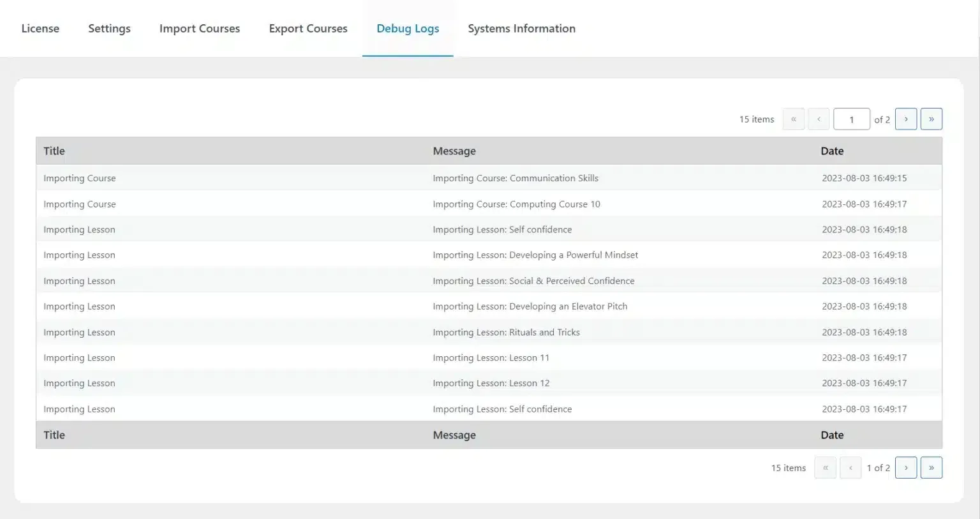Open the Settings tab

[x=109, y=28]
